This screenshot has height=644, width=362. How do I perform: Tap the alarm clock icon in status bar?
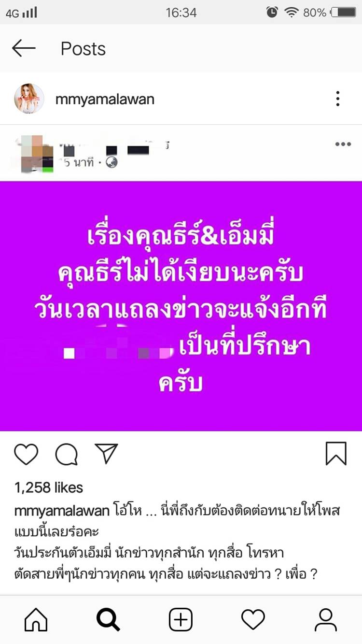point(272,13)
